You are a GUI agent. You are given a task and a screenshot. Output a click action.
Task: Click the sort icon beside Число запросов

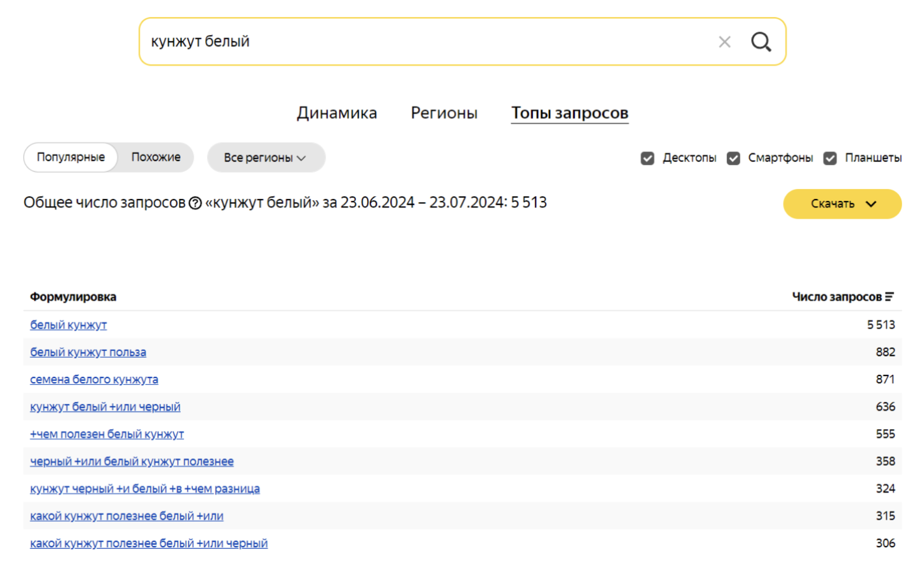(889, 297)
